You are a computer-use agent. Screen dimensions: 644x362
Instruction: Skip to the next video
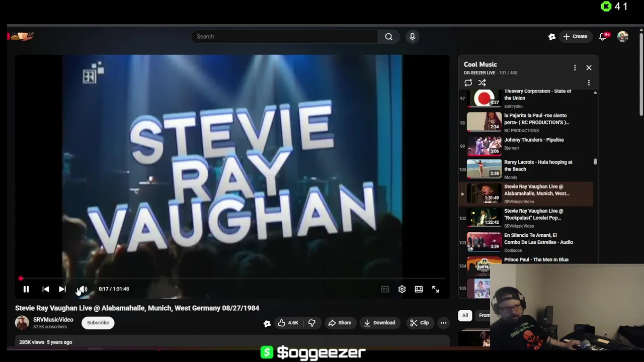click(x=62, y=289)
